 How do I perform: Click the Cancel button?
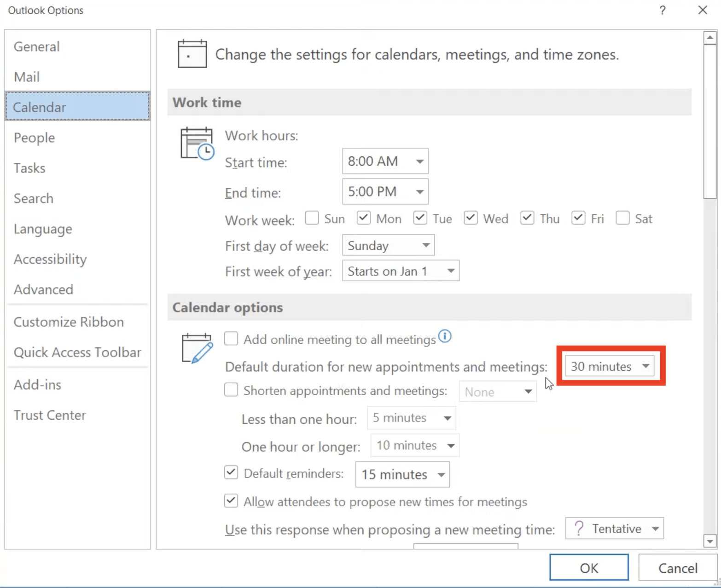point(677,568)
